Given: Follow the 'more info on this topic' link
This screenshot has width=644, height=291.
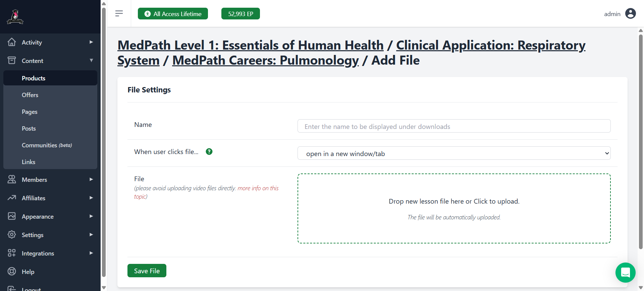Looking at the screenshot, I should (258, 188).
